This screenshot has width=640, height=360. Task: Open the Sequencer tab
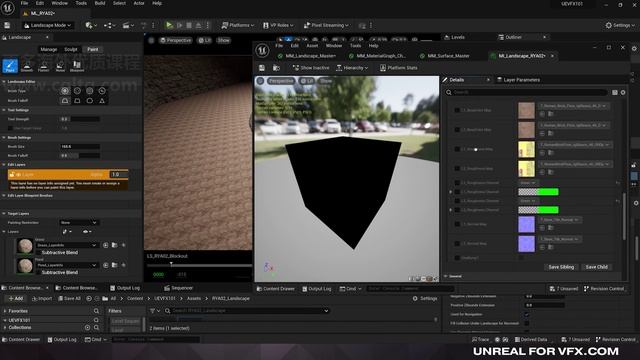[178, 288]
